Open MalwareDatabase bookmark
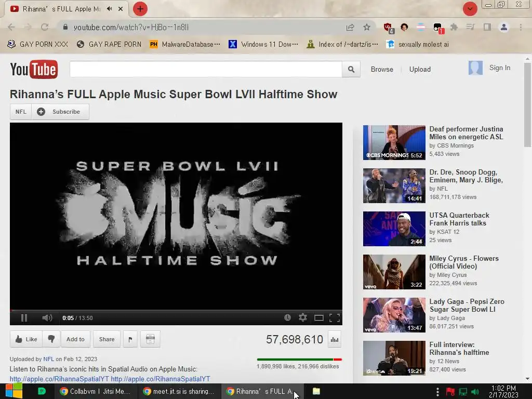Screen dimensions: 532x399 (x=185, y=44)
